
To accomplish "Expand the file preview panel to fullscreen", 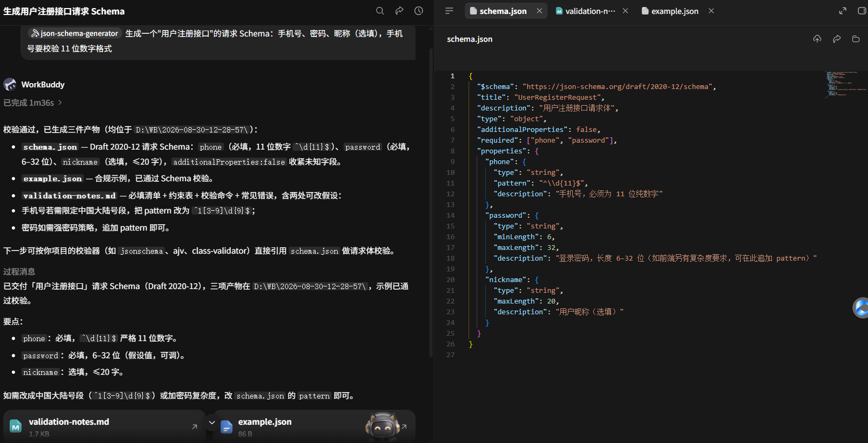I will [x=843, y=11].
